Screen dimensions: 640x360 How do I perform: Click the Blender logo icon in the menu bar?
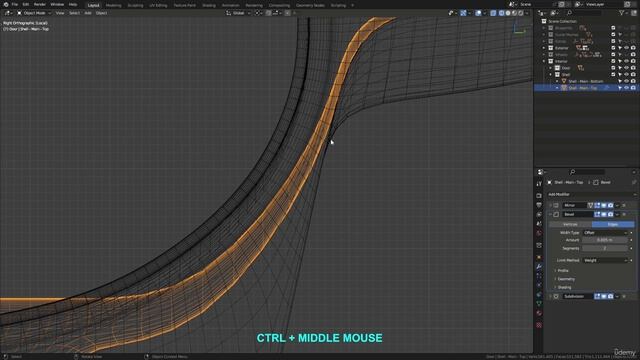click(x=6, y=4)
